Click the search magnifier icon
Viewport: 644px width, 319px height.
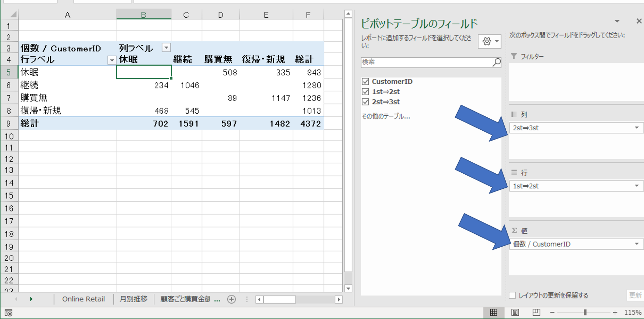click(x=496, y=62)
